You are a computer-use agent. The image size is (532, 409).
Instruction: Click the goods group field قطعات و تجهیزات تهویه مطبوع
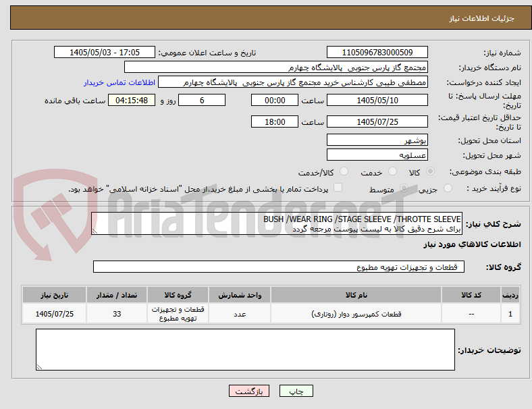click(x=279, y=267)
